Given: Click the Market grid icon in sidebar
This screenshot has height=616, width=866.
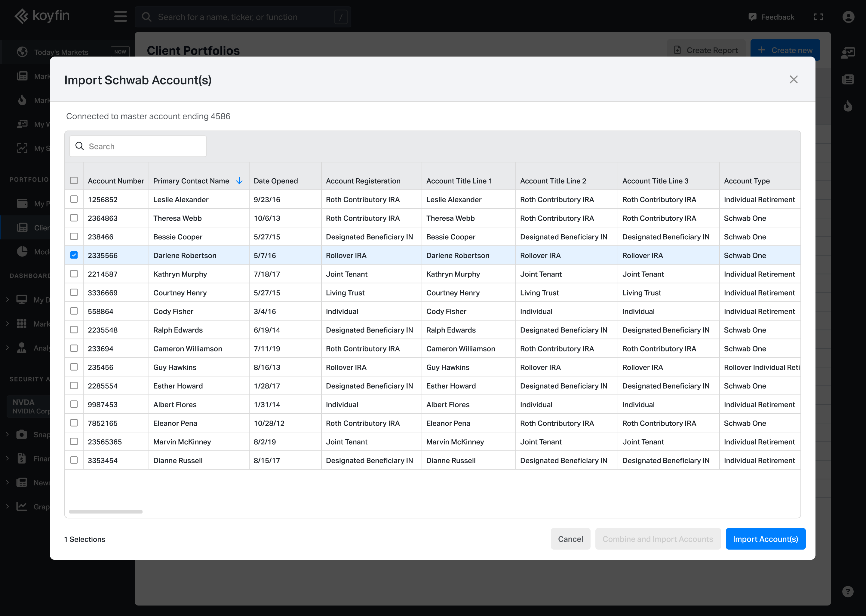Looking at the screenshot, I should pyautogui.click(x=22, y=323).
